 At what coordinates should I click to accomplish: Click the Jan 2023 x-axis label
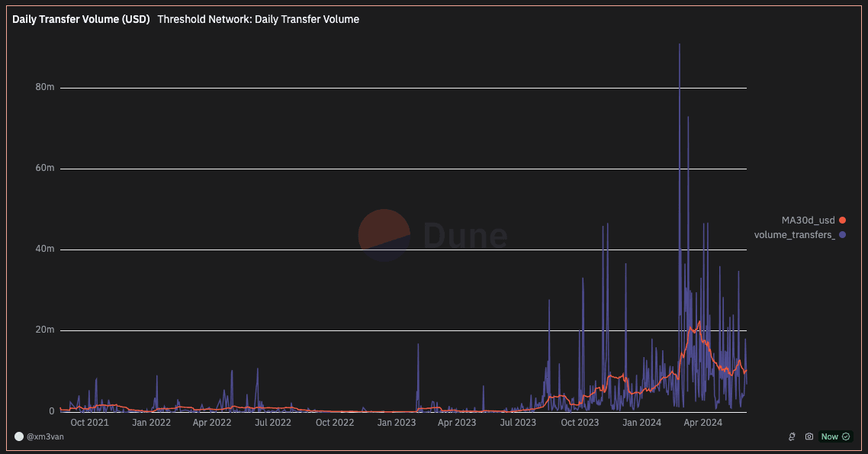click(396, 422)
